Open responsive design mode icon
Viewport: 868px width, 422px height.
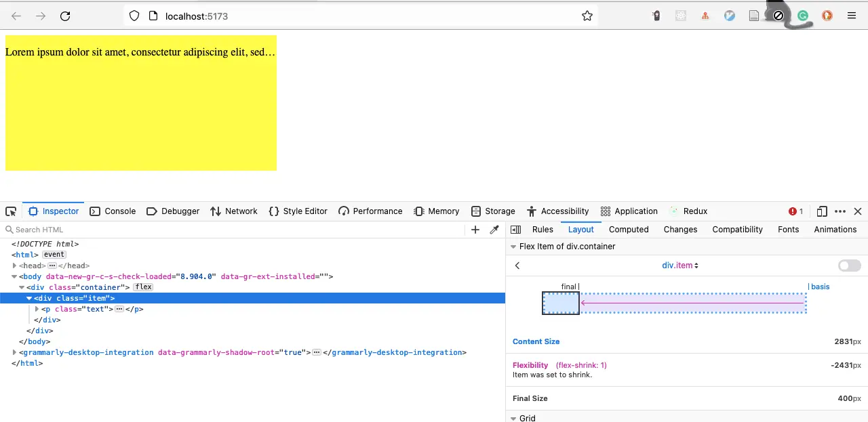click(x=822, y=211)
